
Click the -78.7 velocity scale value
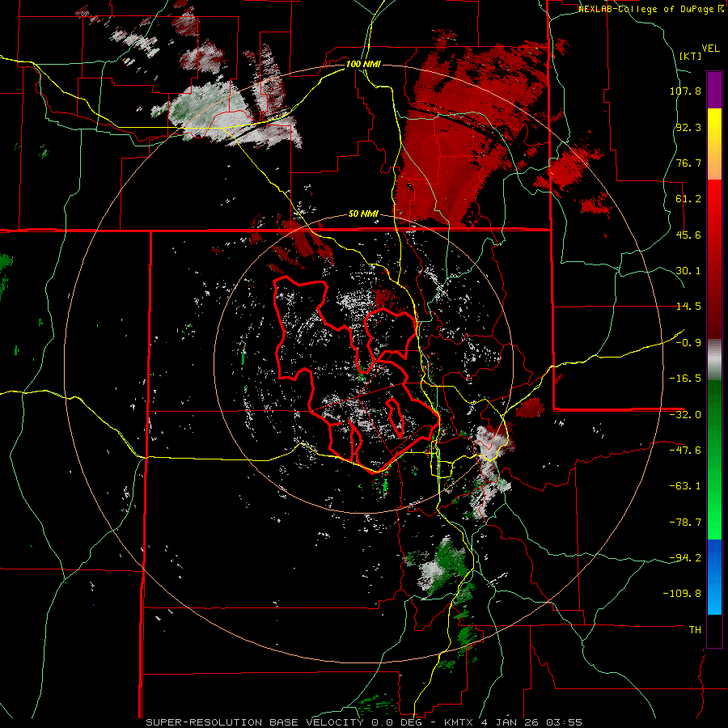(x=685, y=523)
